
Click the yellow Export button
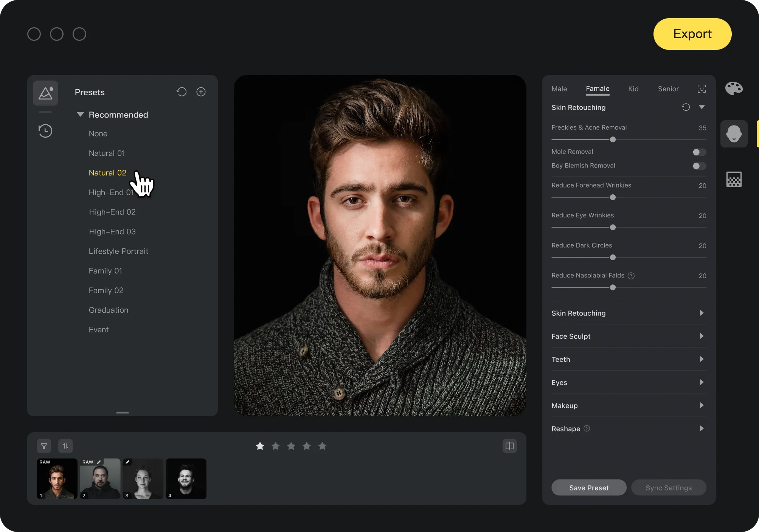click(x=692, y=34)
